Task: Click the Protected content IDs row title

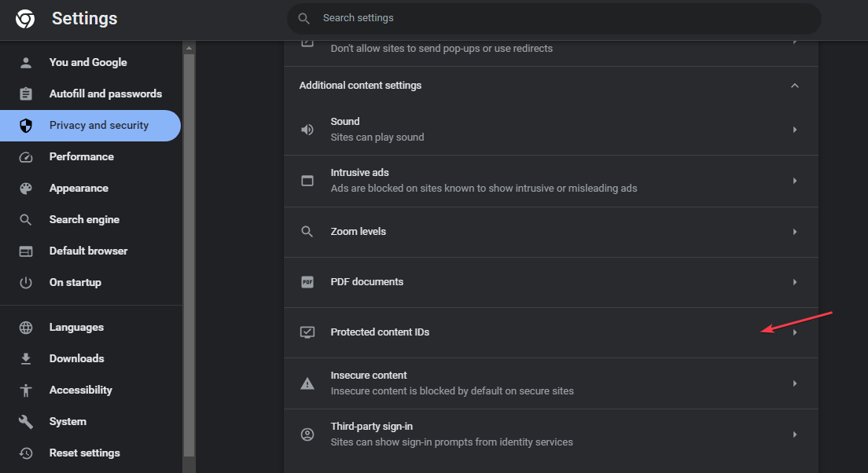Action: (x=380, y=332)
